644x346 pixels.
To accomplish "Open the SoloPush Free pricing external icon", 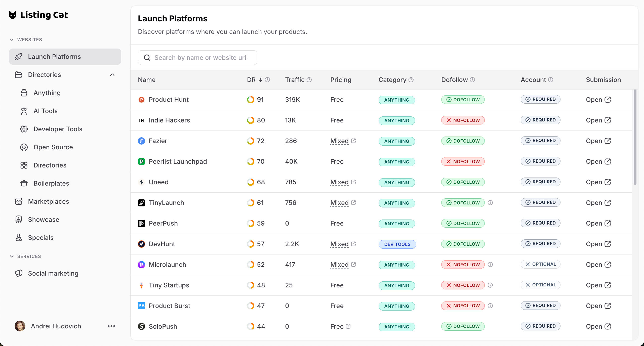I will (348, 326).
